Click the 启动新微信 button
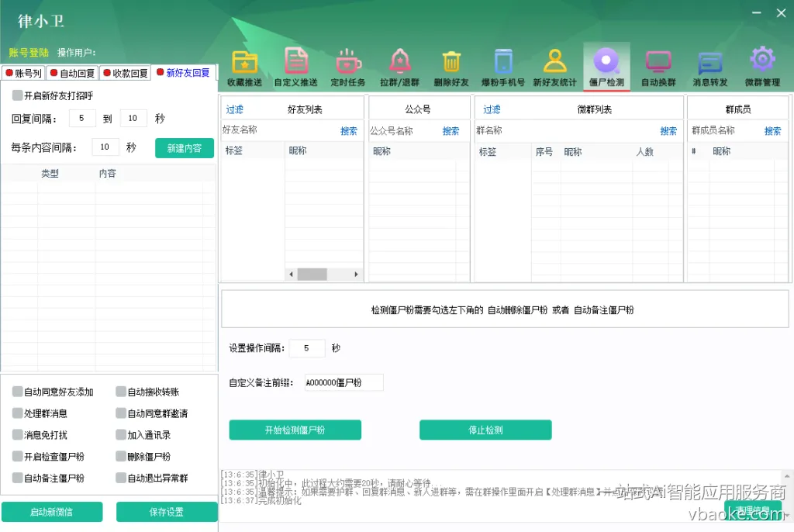This screenshot has width=794, height=532. [52, 512]
